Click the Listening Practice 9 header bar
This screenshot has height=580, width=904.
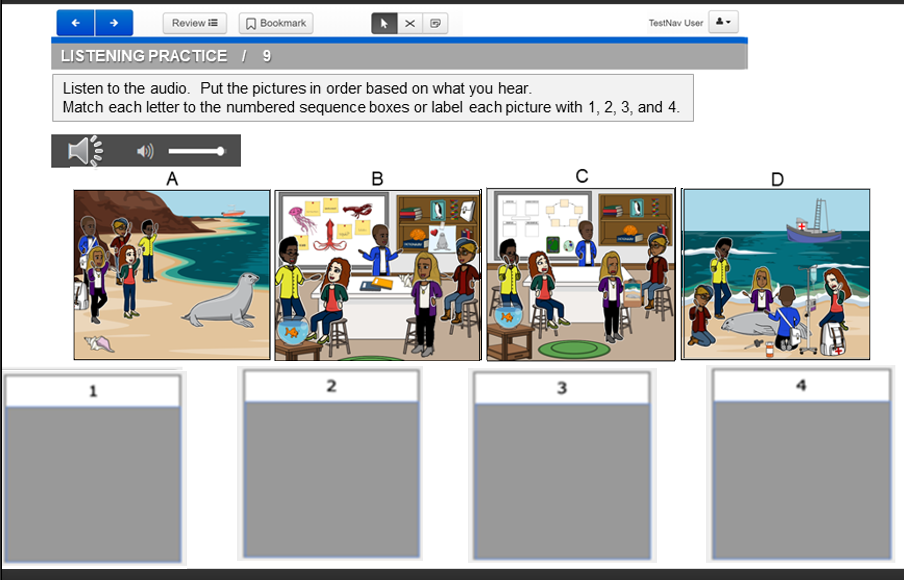(x=399, y=56)
